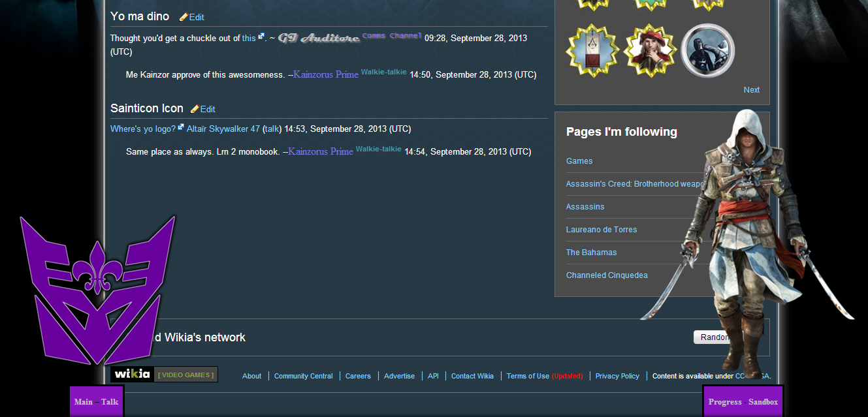Open the 'Where's yo logo?' link
The width and height of the screenshot is (868, 417).
pos(143,129)
